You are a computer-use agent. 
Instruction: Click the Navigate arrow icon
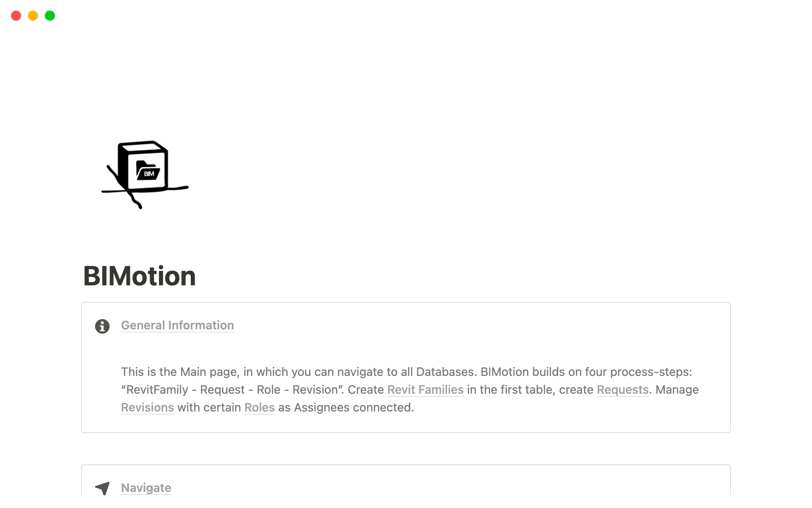tap(102, 488)
